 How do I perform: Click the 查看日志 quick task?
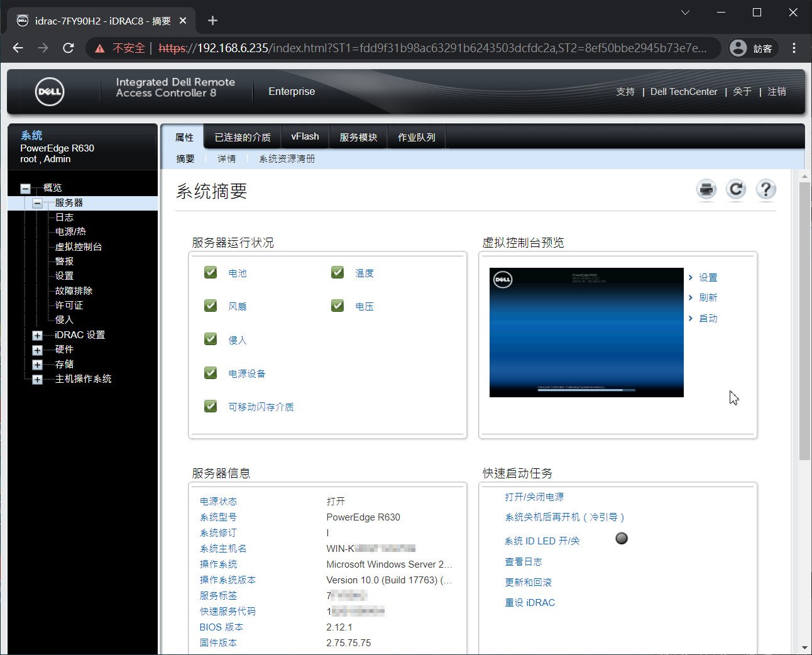[x=523, y=562]
